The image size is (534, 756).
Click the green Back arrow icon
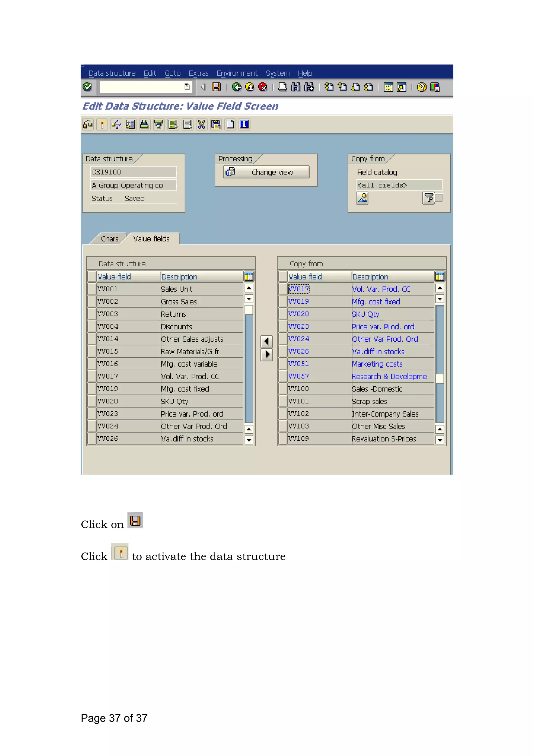(236, 87)
